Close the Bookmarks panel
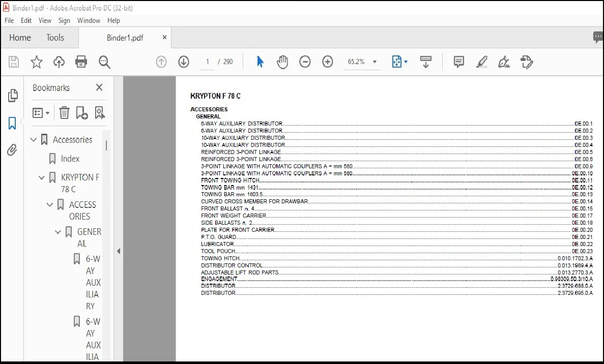604x364 pixels. pyautogui.click(x=99, y=87)
